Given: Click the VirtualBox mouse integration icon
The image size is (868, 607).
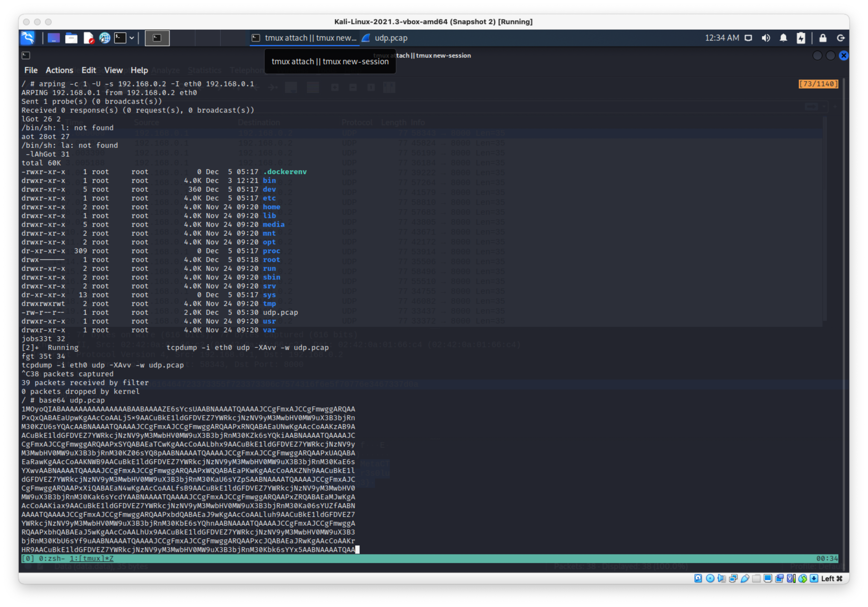Looking at the screenshot, I should click(x=803, y=578).
